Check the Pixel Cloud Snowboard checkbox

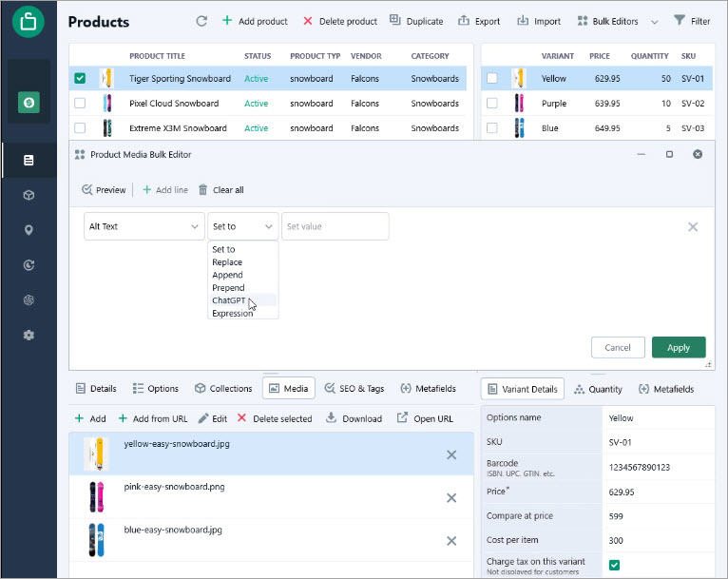[80, 103]
